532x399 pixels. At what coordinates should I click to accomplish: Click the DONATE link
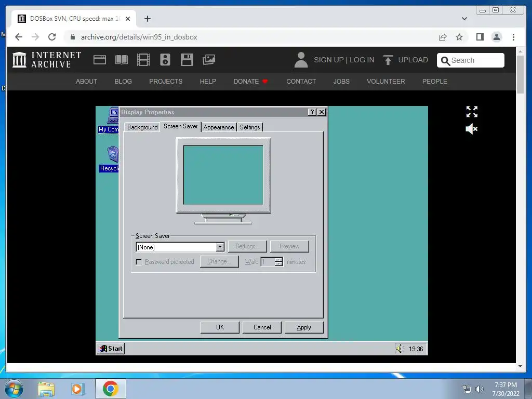(250, 82)
